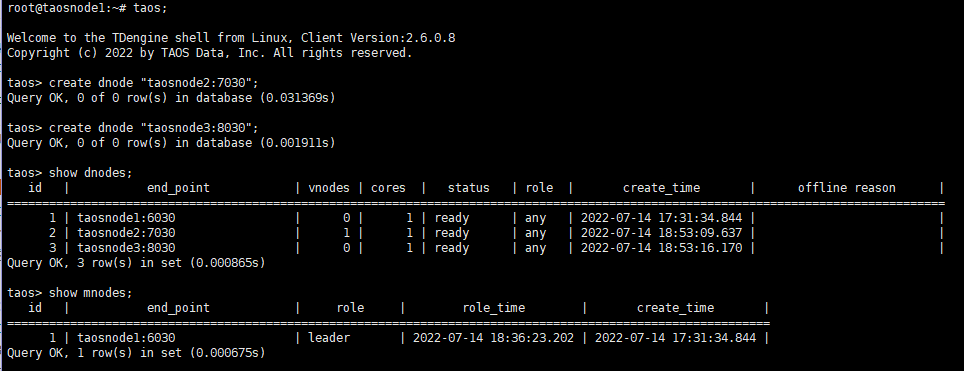Image resolution: width=964 pixels, height=371 pixels.
Task: Click create_time 2022-07-14 18:53:16.170
Action: click(x=662, y=248)
